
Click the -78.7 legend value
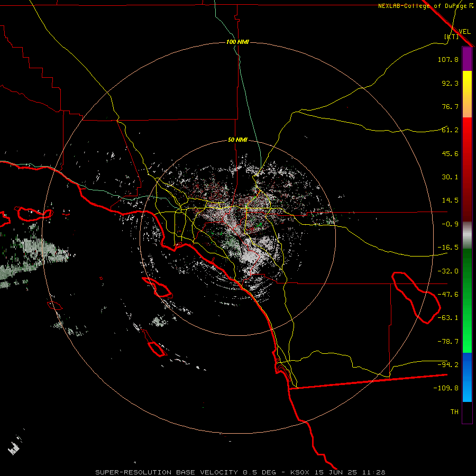click(448, 342)
